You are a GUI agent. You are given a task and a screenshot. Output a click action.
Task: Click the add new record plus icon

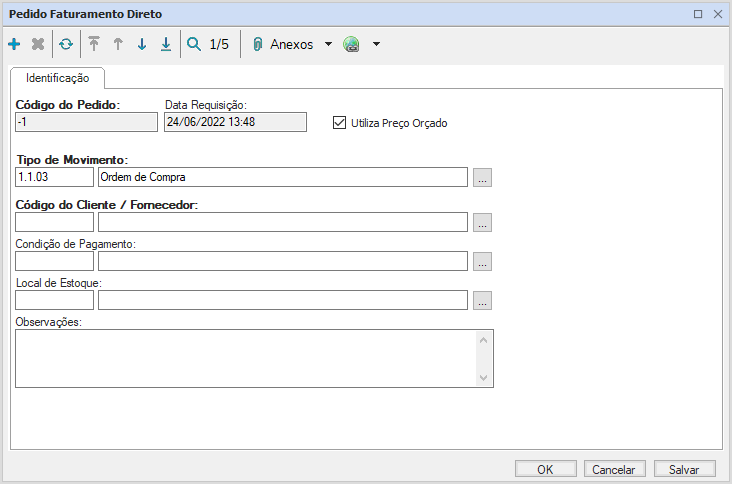point(14,44)
